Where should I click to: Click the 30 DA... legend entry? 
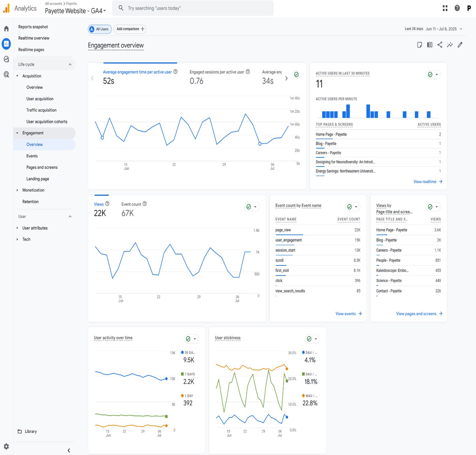coord(188,352)
